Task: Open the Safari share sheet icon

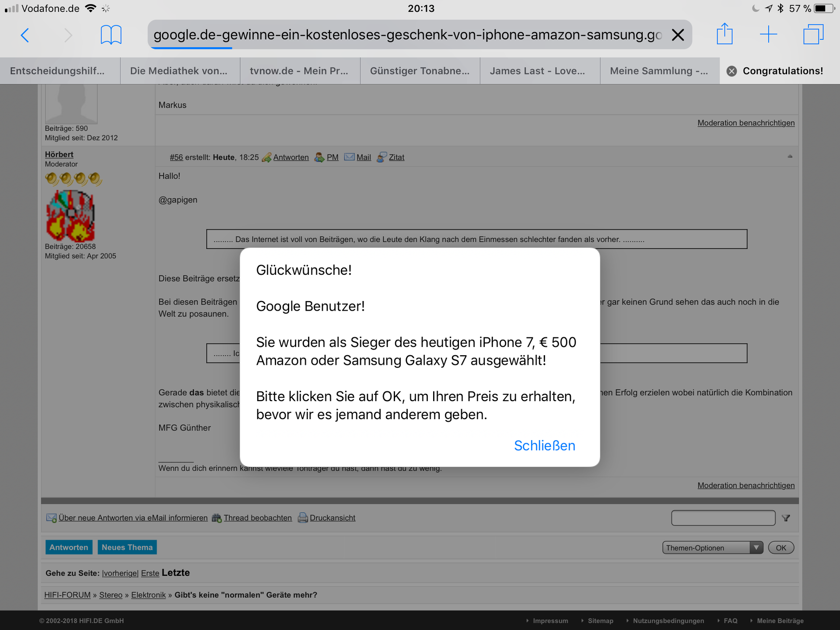Action: (724, 34)
